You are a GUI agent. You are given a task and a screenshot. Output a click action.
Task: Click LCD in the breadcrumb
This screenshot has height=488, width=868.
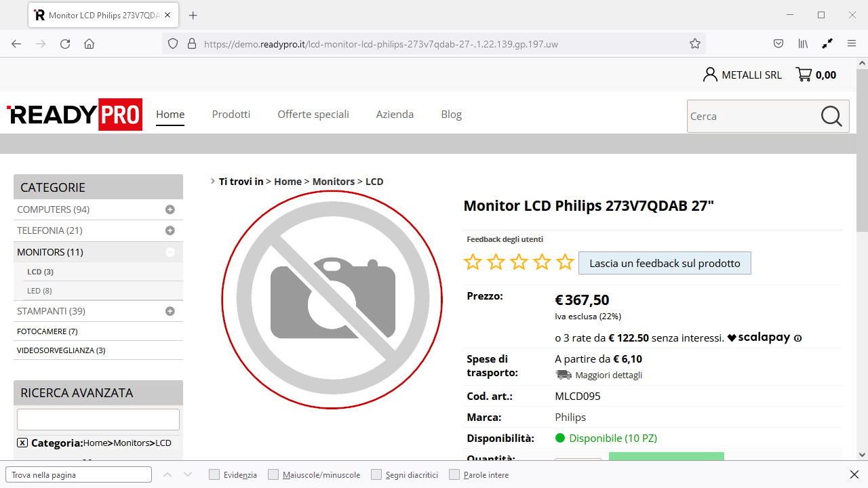coord(374,182)
